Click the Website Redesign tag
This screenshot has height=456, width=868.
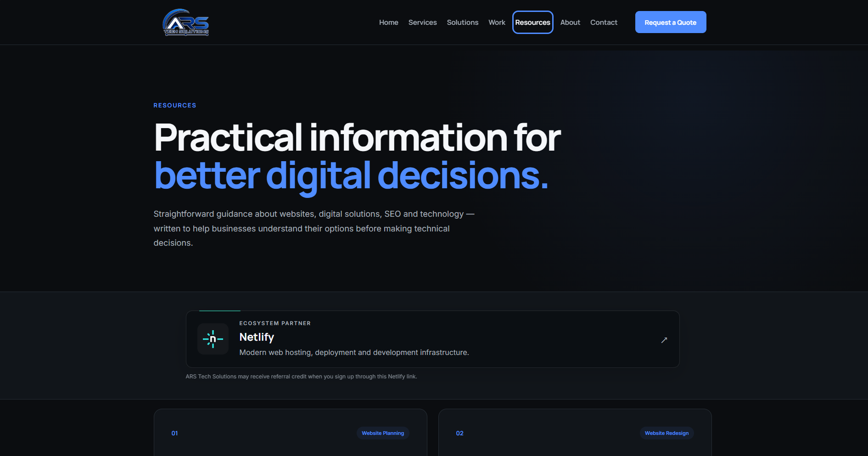tap(666, 433)
